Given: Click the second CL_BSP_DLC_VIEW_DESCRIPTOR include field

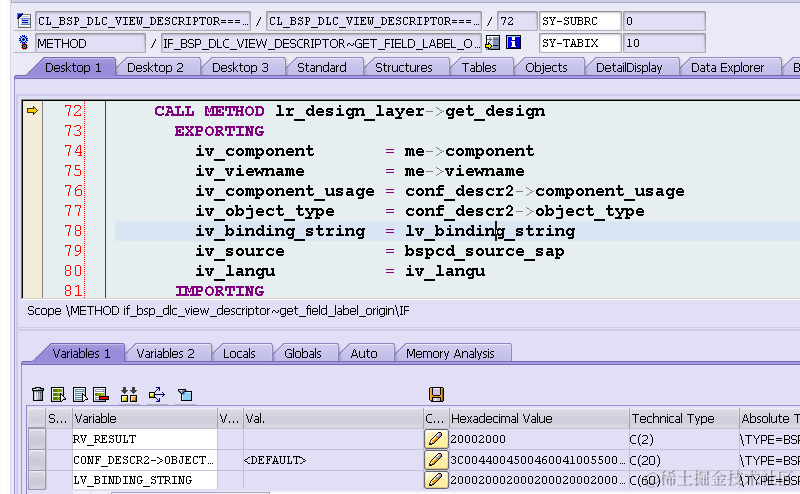Looking at the screenshot, I should coord(373,21).
